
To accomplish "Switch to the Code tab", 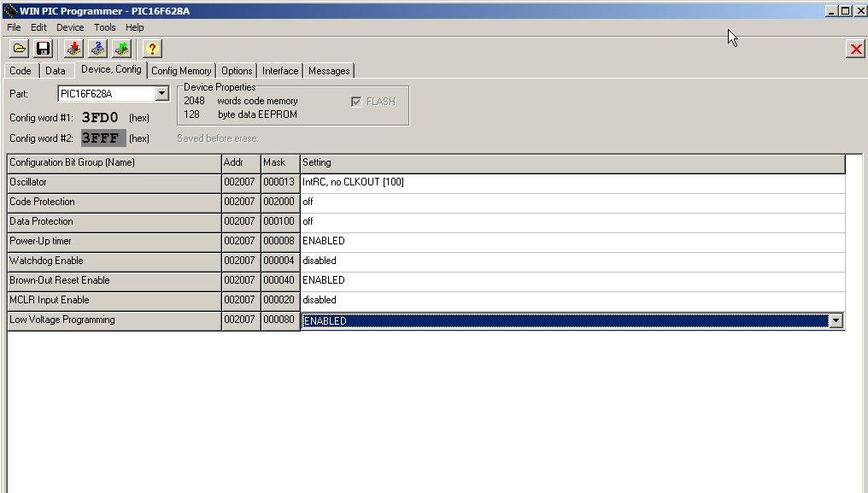I will pos(21,71).
